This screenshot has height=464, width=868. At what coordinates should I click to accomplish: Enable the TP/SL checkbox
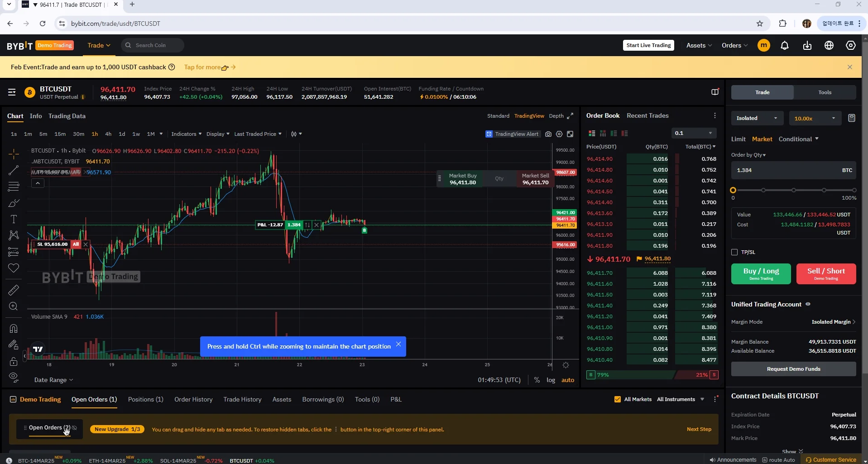click(x=734, y=252)
